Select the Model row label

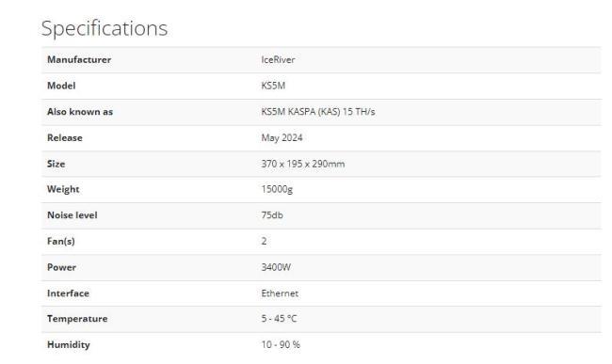pos(61,86)
